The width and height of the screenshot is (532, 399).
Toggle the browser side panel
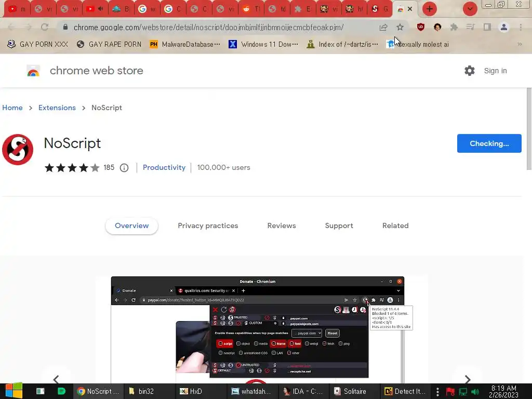pos(487,27)
